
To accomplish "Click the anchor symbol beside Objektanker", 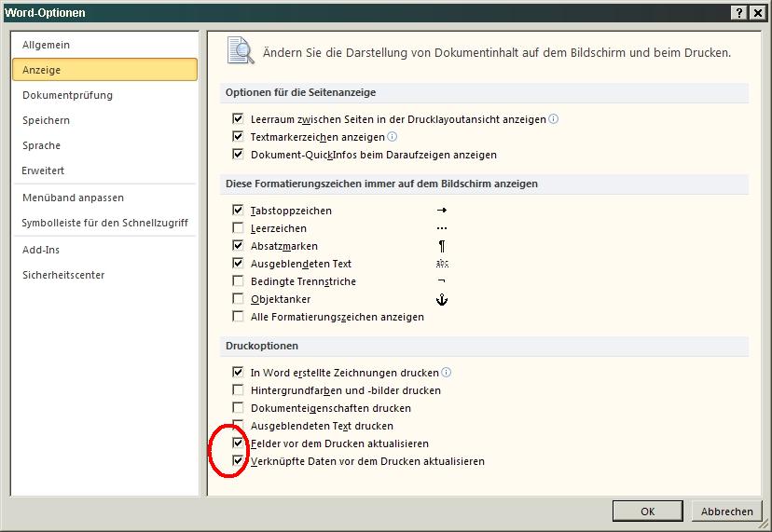I will click(x=443, y=299).
